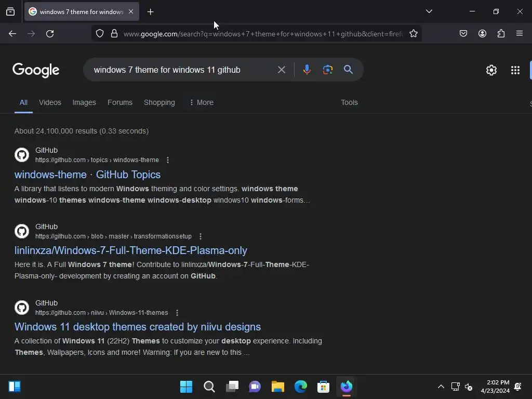Bookmark this page with star icon
Screen dimensions: 532x399
click(x=413, y=34)
